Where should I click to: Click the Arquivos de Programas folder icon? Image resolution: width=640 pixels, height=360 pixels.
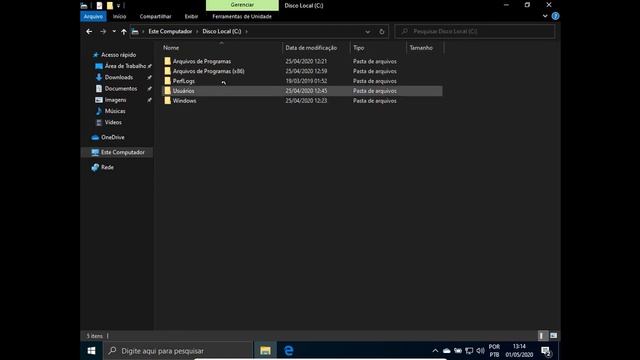click(x=167, y=61)
